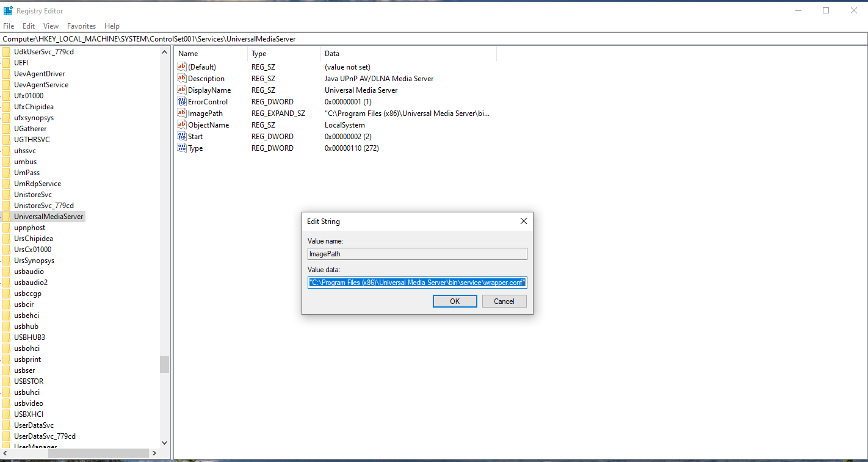Screen dimensions: 868x462
Task: Click the Registry Editor app icon in title bar
Action: (x=8, y=10)
